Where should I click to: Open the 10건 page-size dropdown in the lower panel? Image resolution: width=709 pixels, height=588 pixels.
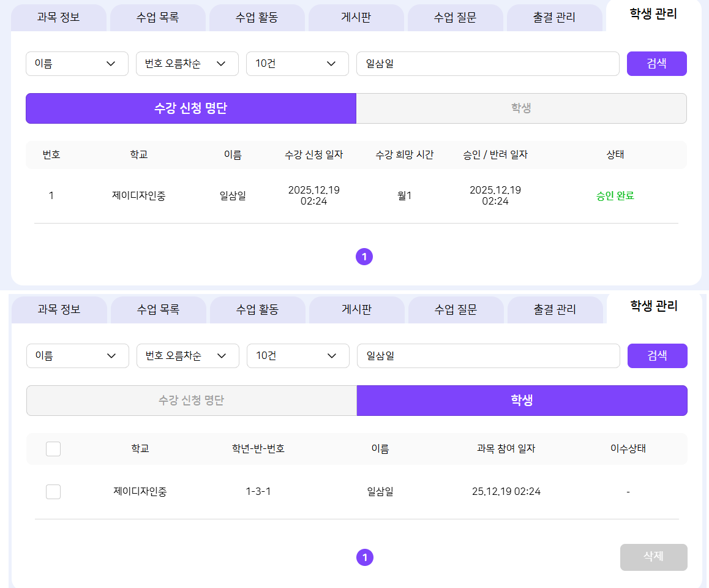click(298, 356)
